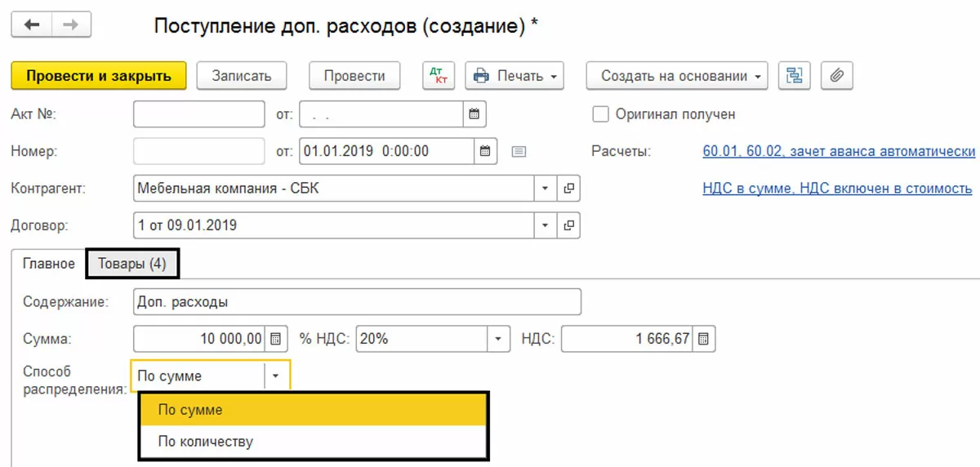Expand the % НДС rate dropdown
This screenshot has height=467, width=980.
tap(498, 339)
